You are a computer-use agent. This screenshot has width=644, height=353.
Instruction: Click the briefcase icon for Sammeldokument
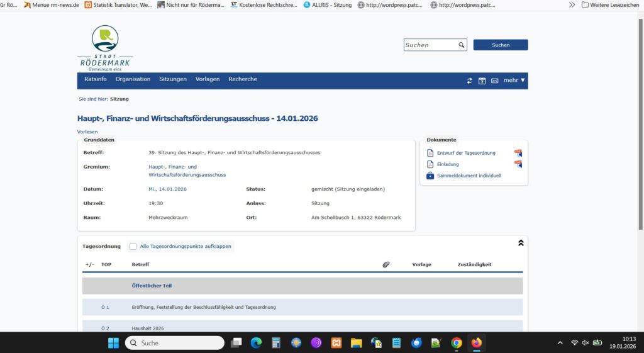point(430,176)
